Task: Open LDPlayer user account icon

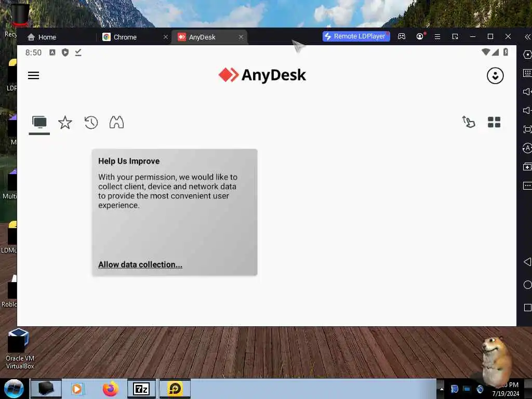Action: click(x=420, y=36)
